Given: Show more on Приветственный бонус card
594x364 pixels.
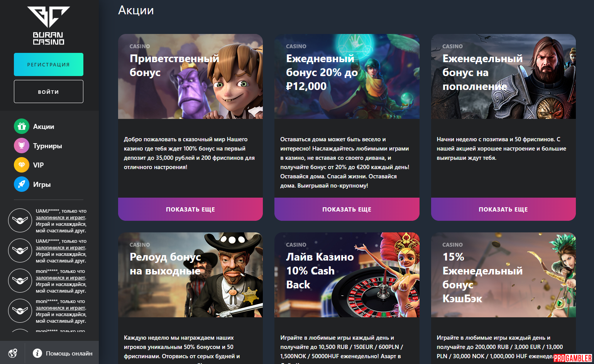Looking at the screenshot, I should [x=190, y=209].
